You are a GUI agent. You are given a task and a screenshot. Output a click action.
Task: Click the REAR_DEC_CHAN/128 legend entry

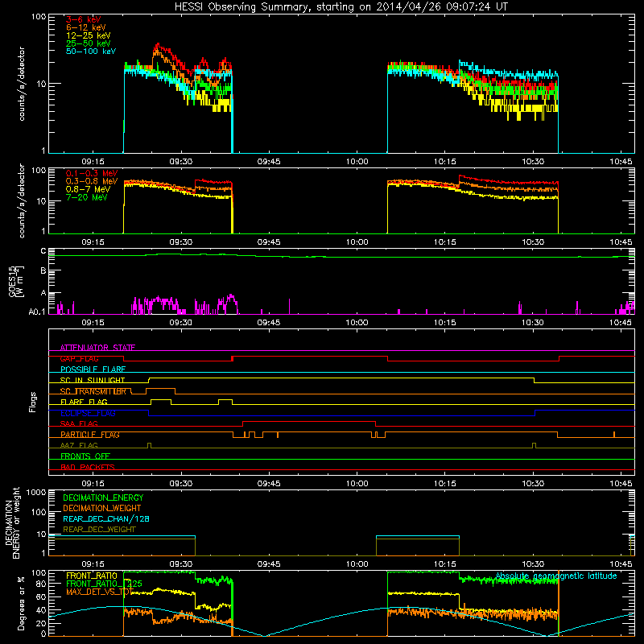pyautogui.click(x=106, y=518)
